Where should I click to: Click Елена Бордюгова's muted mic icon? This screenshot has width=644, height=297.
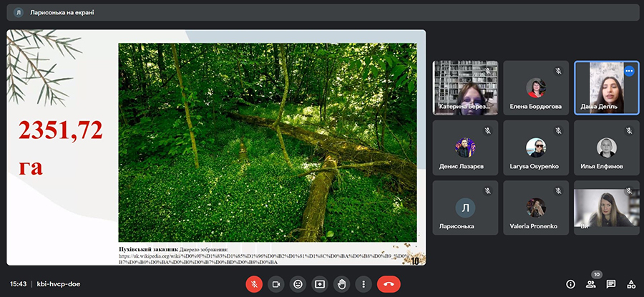557,71
